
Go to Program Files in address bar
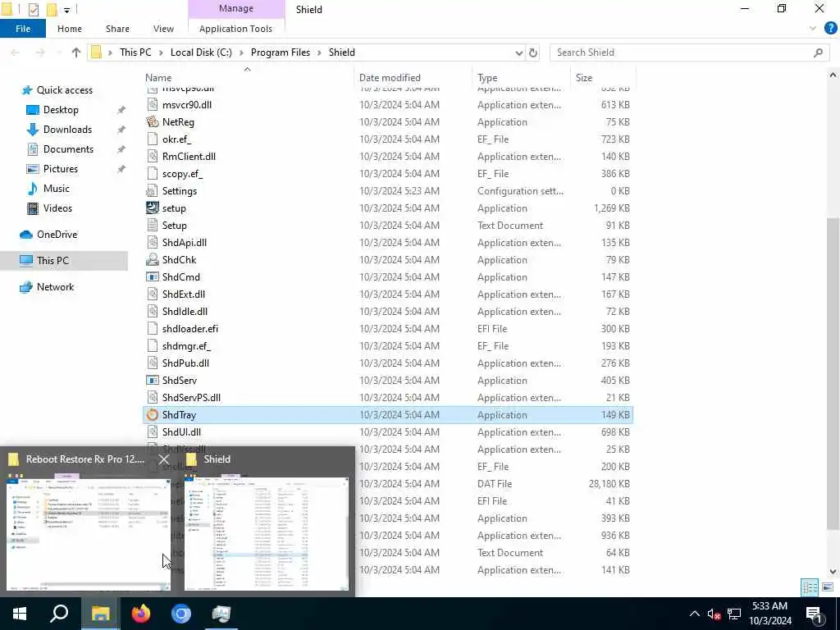click(x=281, y=52)
